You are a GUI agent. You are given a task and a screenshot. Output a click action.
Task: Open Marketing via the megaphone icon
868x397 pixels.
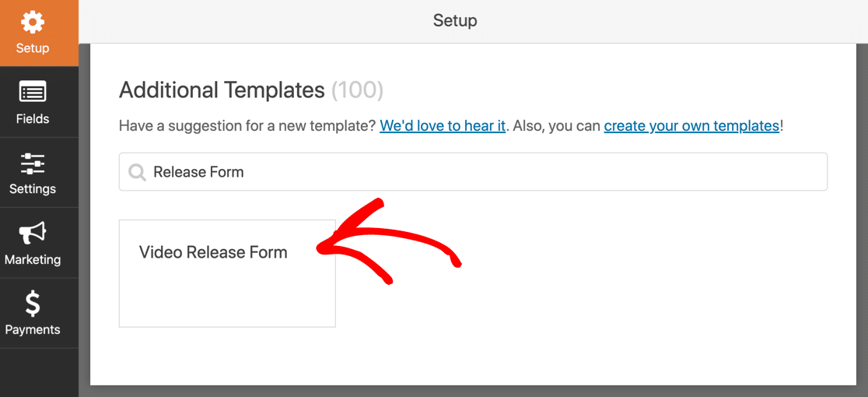click(x=33, y=234)
